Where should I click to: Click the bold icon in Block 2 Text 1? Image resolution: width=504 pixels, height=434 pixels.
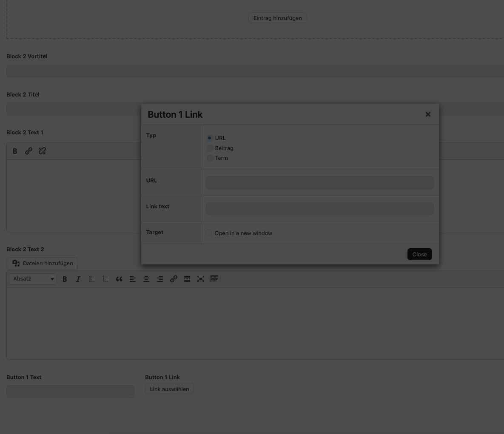[15, 151]
